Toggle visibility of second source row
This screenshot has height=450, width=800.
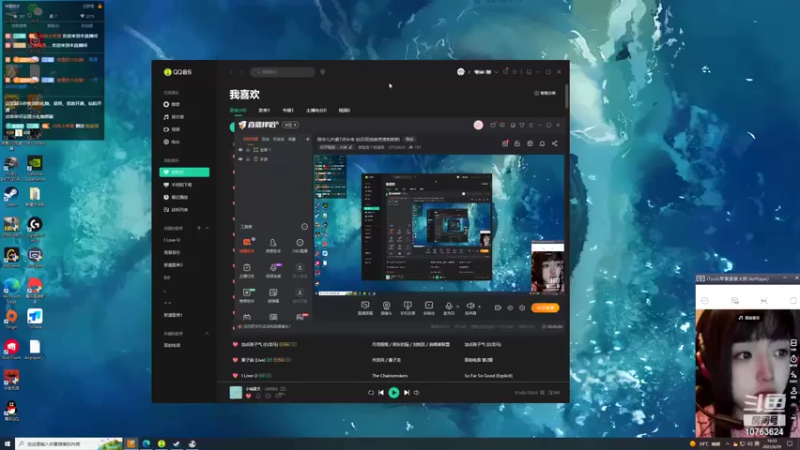tap(240, 159)
